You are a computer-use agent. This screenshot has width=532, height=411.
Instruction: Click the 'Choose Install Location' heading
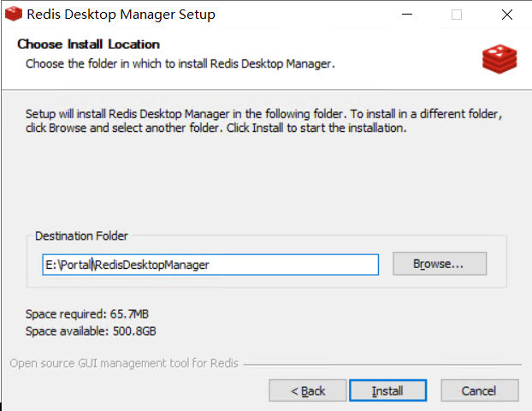[88, 45]
